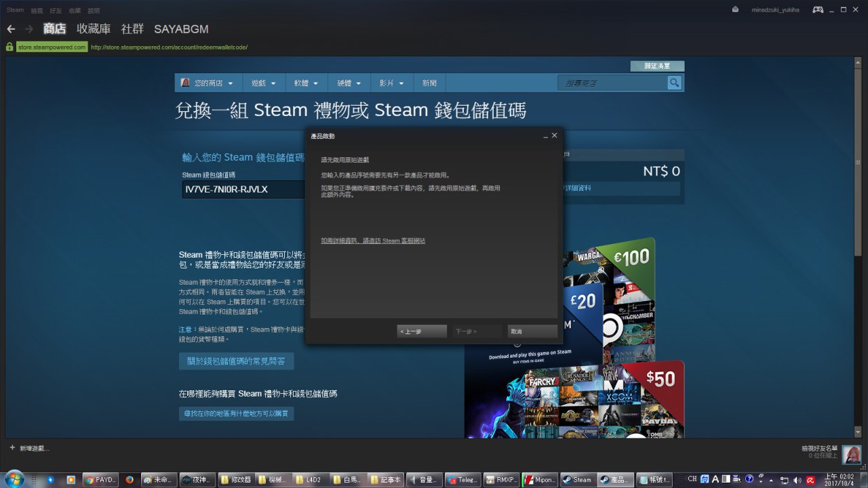Open the Steam 客服網站 support link
Image resolution: width=868 pixels, height=488 pixels.
pos(373,241)
